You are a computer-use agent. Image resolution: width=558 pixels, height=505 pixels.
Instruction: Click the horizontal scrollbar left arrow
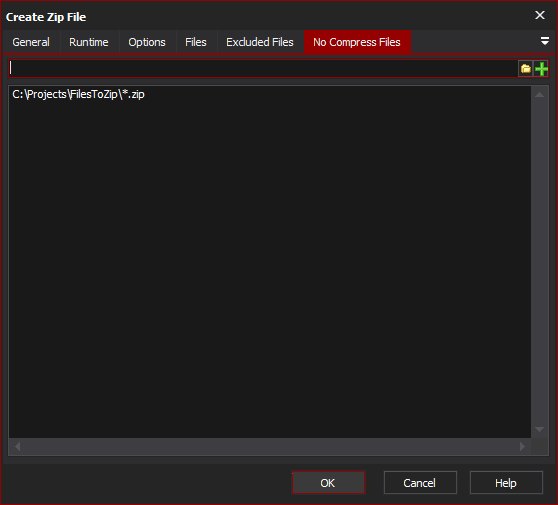(x=17, y=446)
